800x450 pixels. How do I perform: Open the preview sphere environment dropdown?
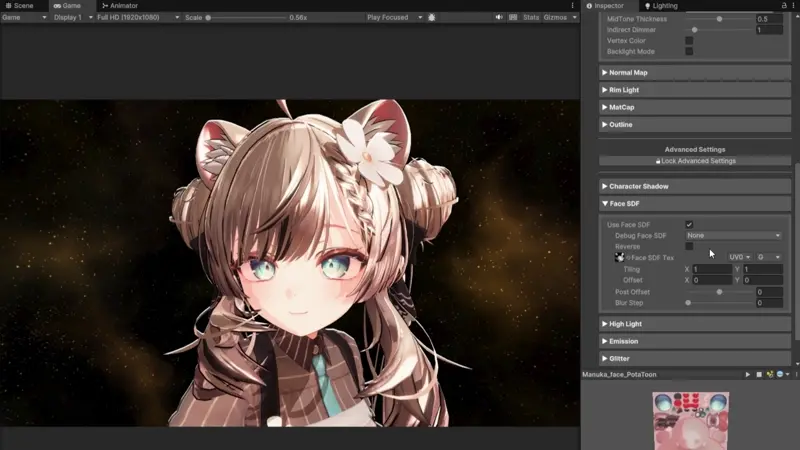click(x=783, y=374)
